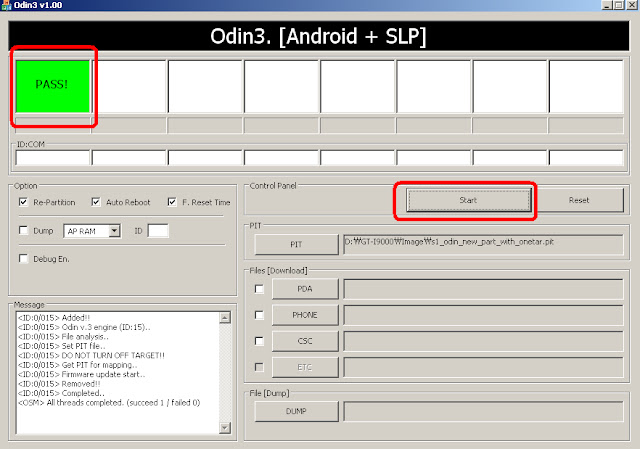The height and width of the screenshot is (449, 640).
Task: Click the ETC file path field
Action: [483, 367]
